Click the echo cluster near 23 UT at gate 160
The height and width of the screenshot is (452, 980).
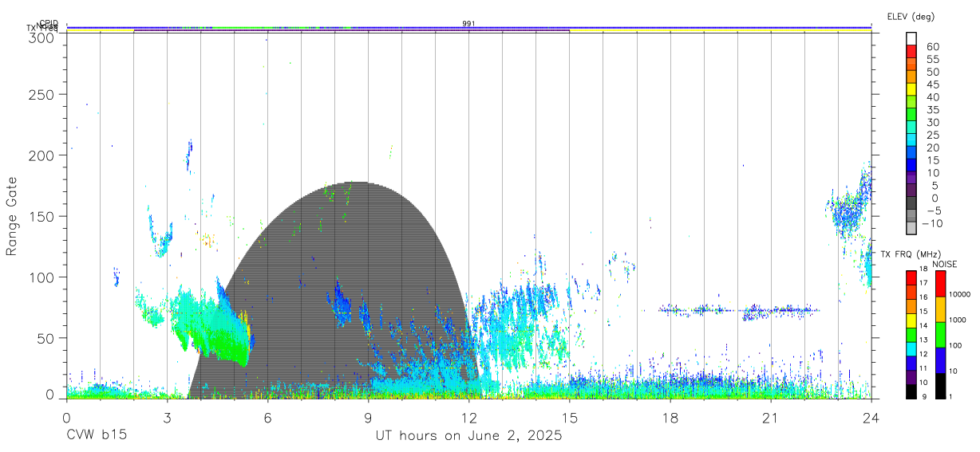[848, 211]
